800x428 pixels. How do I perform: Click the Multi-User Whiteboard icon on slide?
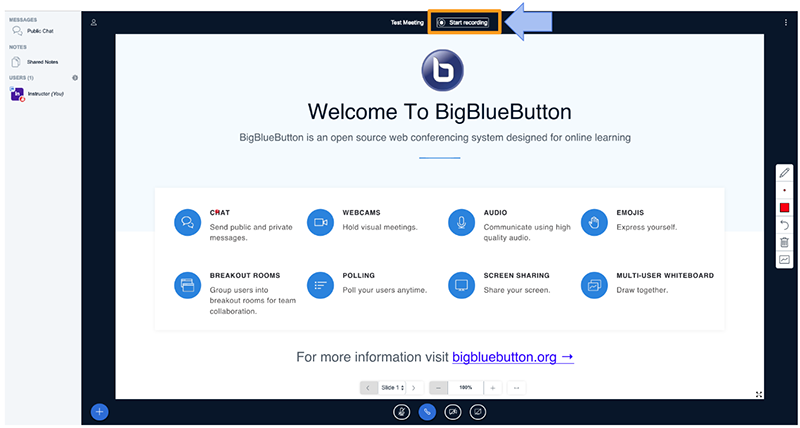(x=594, y=285)
